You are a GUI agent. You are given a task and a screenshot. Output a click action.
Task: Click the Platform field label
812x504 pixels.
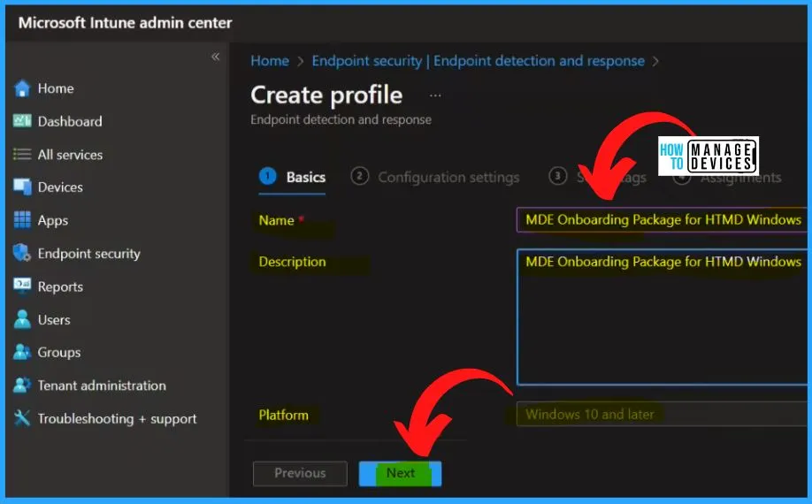(283, 415)
